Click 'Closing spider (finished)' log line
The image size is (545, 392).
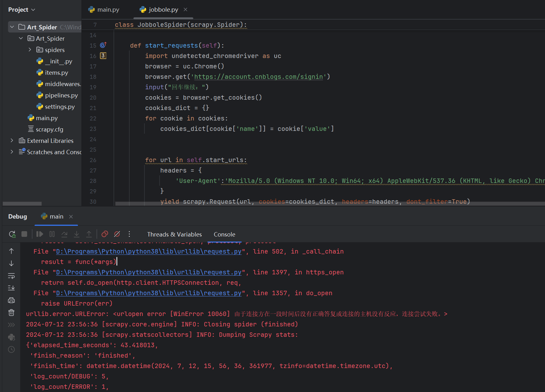(x=162, y=324)
